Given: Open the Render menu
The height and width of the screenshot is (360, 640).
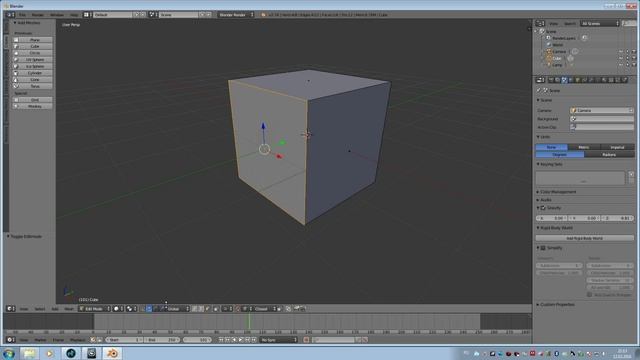Looking at the screenshot, I should click(x=38, y=15).
